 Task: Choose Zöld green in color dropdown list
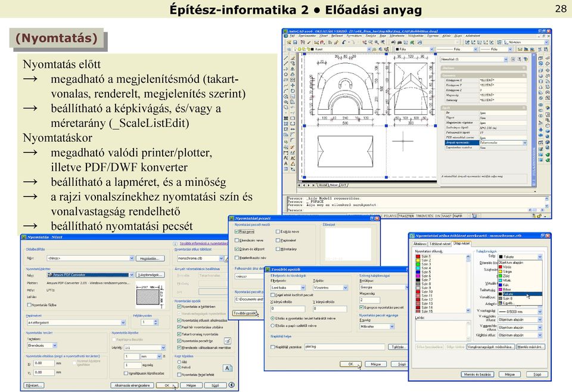[520, 276]
